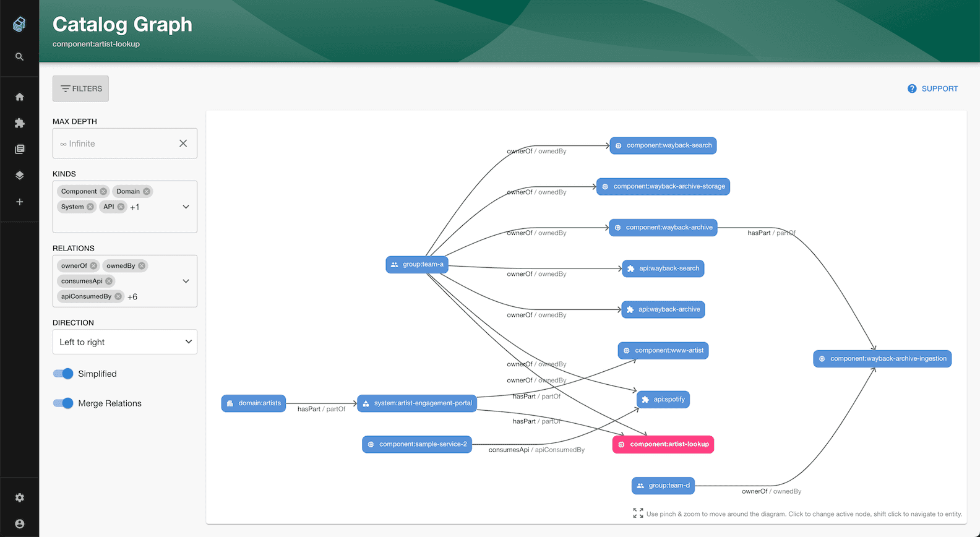This screenshot has width=980, height=537.
Task: Open Docs via sidebar library icon
Action: pos(19,149)
